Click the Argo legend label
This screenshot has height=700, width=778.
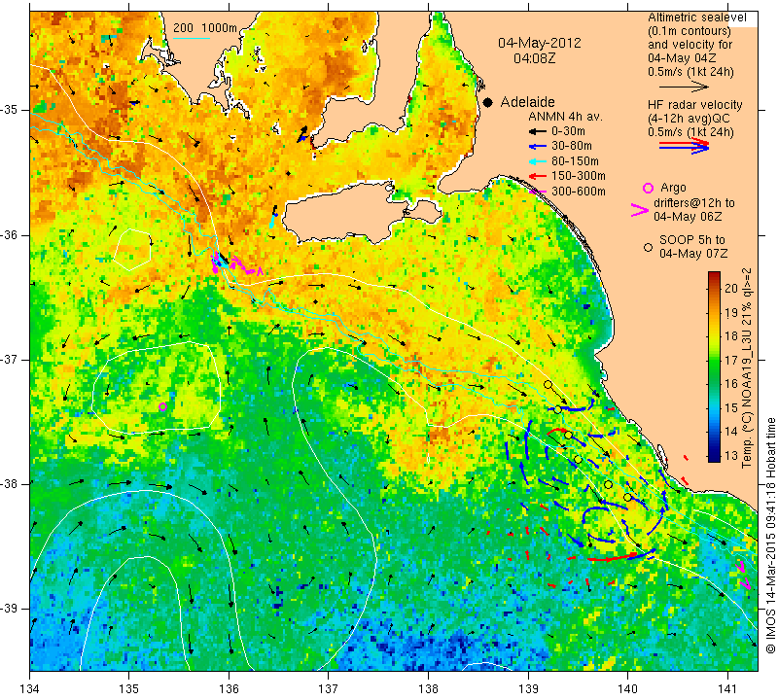673,188
